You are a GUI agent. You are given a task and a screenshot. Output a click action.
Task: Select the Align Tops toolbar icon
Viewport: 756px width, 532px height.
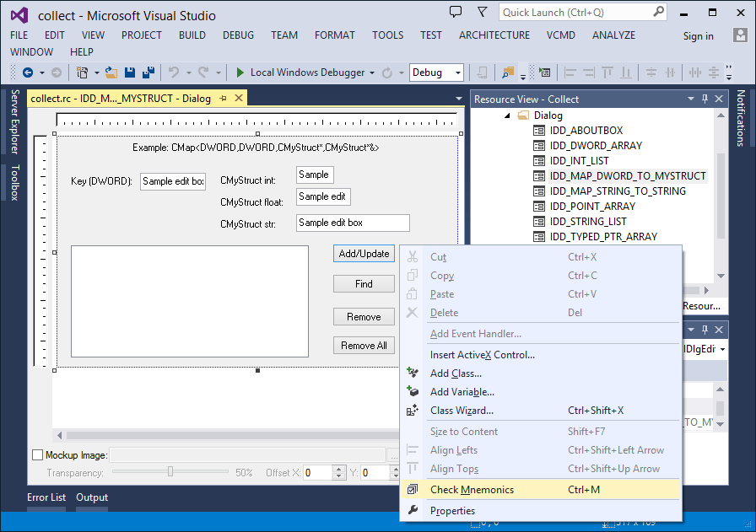pos(609,73)
